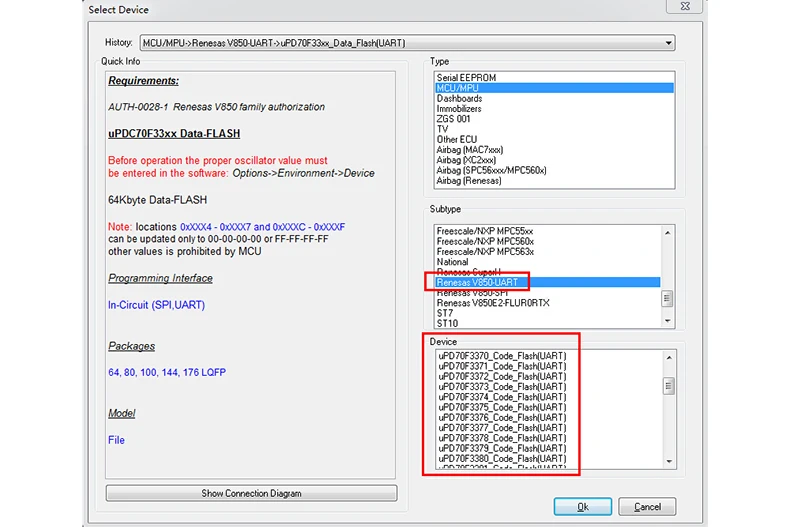Select ST7 subtype
The width and height of the screenshot is (790, 527).
(x=548, y=313)
